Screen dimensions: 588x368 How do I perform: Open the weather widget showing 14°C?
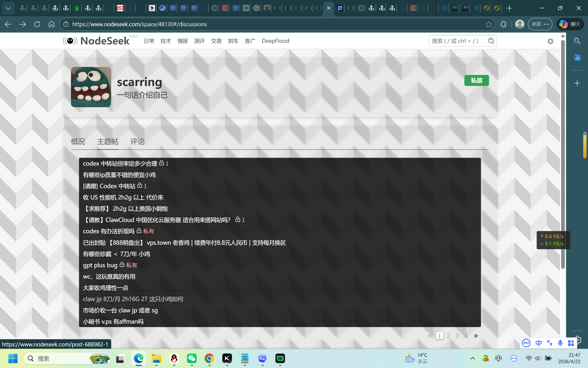pos(416,358)
